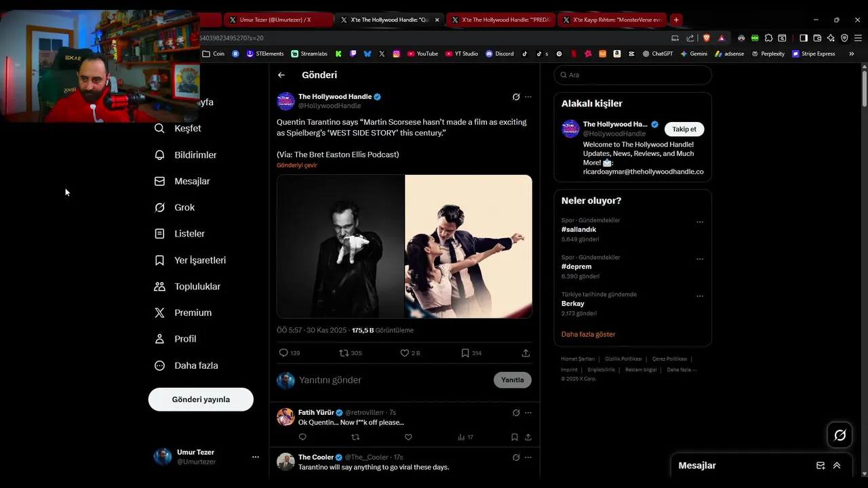Open the three-dot menu on the main post
Viewport: 868px width, 488px height.
(528, 97)
